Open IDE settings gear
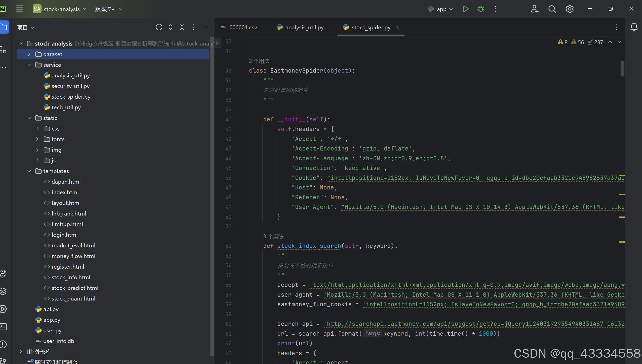The image size is (642, 364). pyautogui.click(x=570, y=9)
